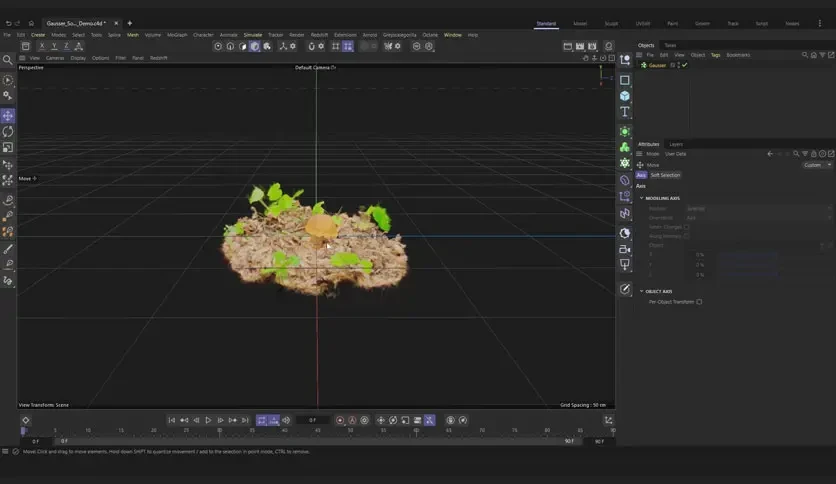This screenshot has height=484, width=836.
Task: Toggle the highlighted grid workplane icon in the toolbar
Action: [x=348, y=46]
